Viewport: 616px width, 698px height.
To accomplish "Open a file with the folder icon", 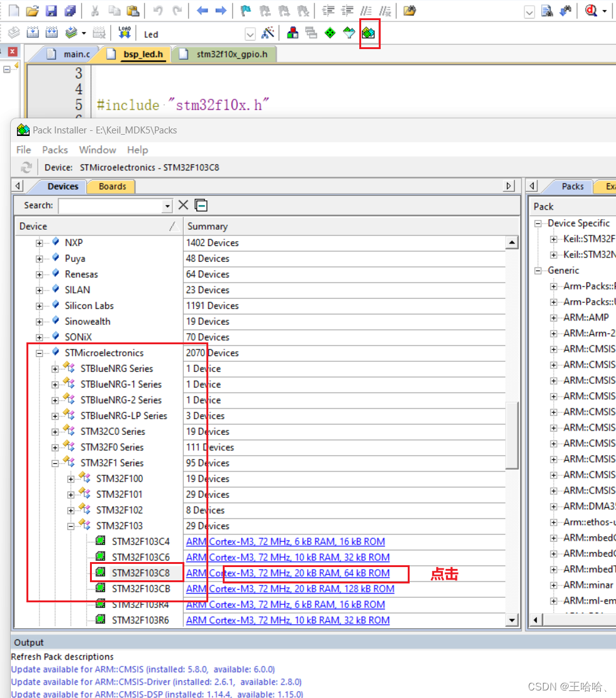I will [32, 10].
